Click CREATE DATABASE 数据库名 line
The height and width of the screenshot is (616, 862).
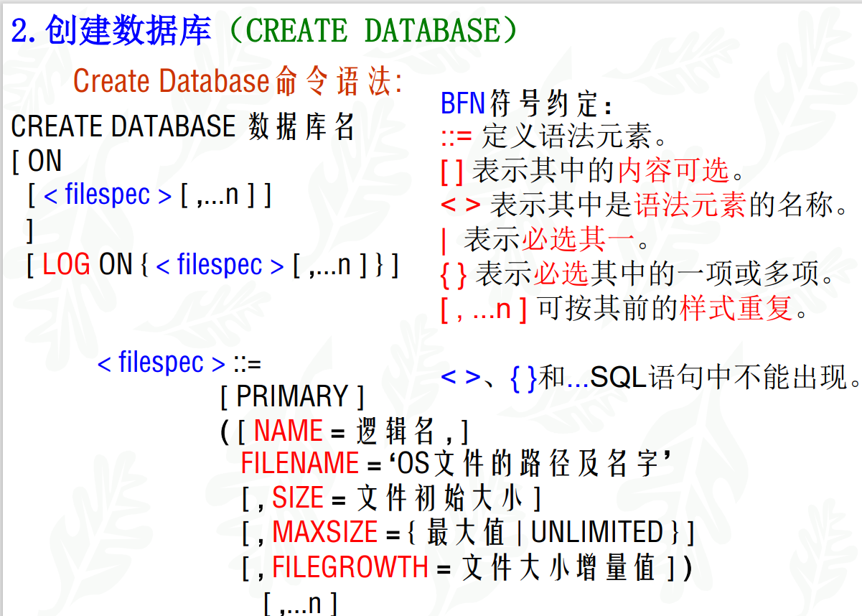[x=183, y=127]
